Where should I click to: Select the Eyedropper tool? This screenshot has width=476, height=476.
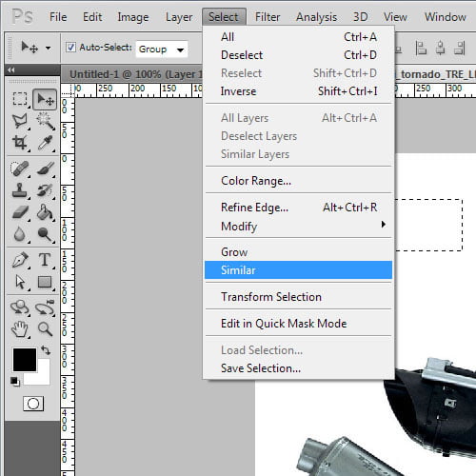[45, 143]
